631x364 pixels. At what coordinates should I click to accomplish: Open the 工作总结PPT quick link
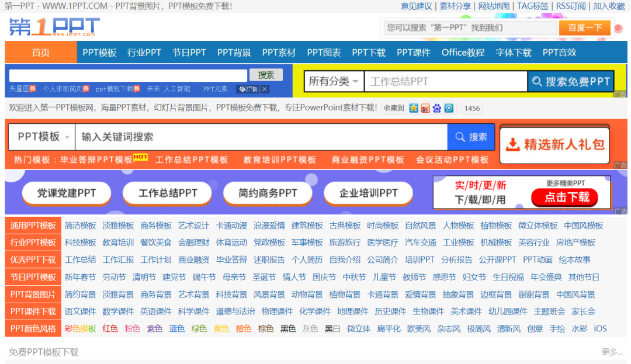pyautogui.click(x=167, y=193)
